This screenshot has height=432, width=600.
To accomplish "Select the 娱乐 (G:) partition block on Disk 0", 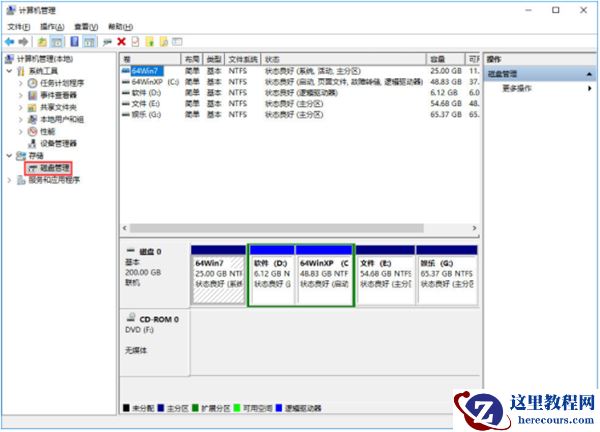I will point(447,275).
